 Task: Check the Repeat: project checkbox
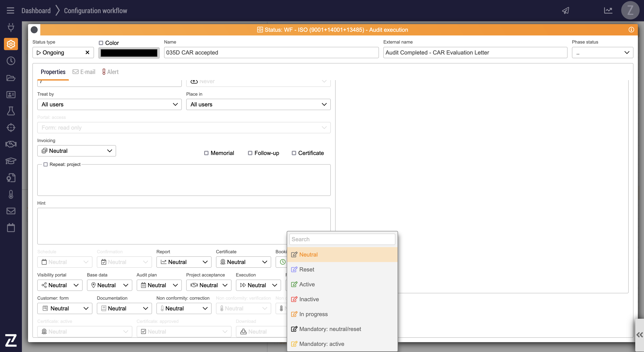[46, 164]
